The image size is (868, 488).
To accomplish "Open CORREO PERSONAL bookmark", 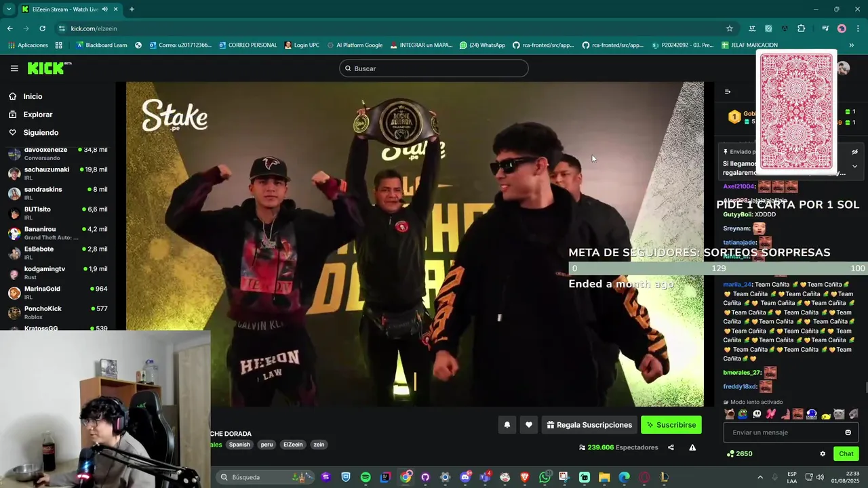I will point(247,45).
